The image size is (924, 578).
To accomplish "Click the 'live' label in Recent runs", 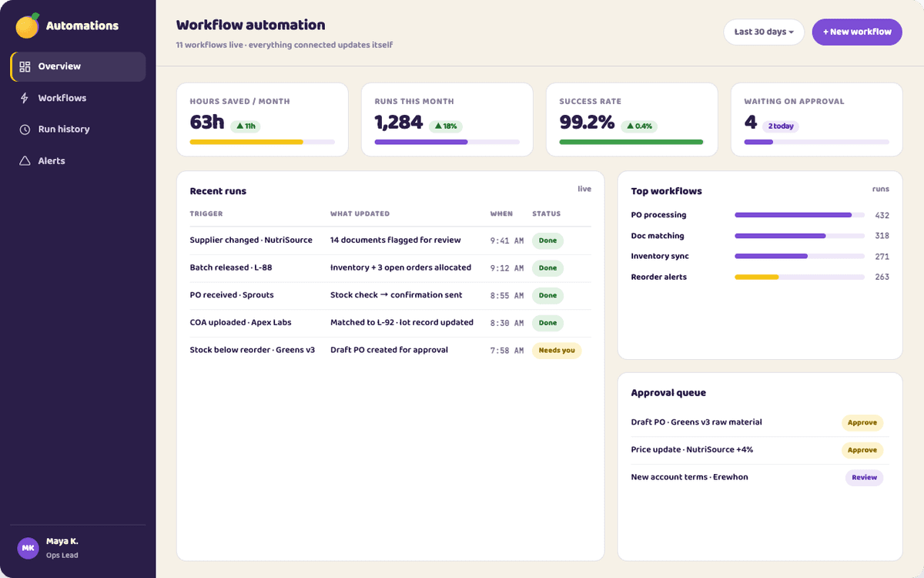I will [x=584, y=189].
